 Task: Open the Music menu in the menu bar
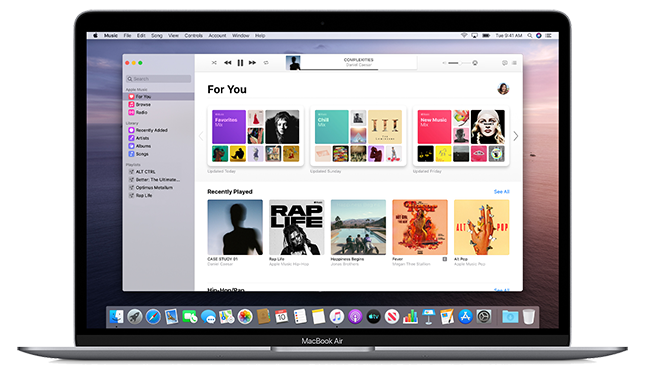click(x=111, y=36)
